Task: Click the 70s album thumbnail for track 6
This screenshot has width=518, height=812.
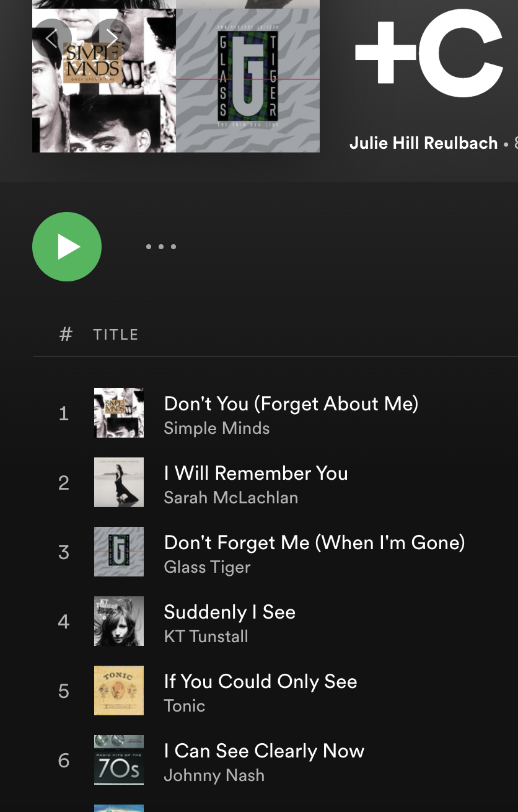Action: (x=119, y=760)
